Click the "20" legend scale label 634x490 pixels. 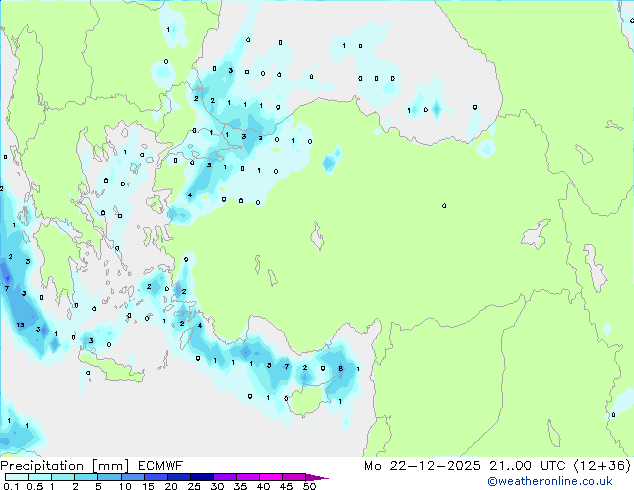pyautogui.click(x=171, y=486)
